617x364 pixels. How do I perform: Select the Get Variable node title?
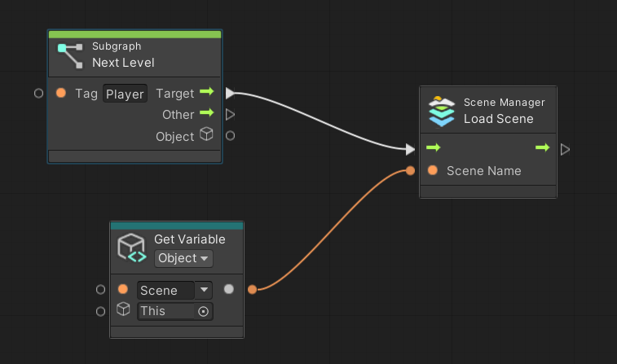pyautogui.click(x=190, y=239)
